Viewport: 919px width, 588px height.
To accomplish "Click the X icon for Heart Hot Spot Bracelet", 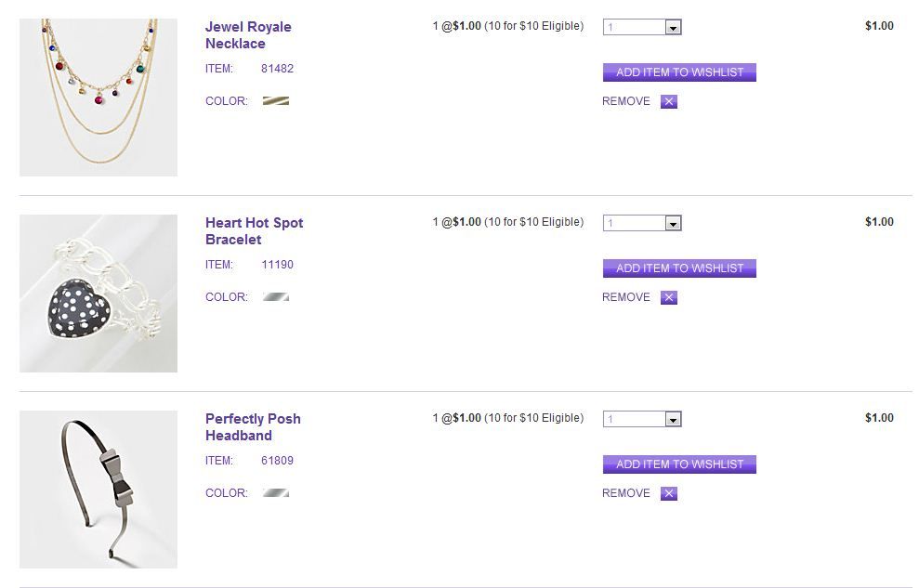I will click(669, 298).
